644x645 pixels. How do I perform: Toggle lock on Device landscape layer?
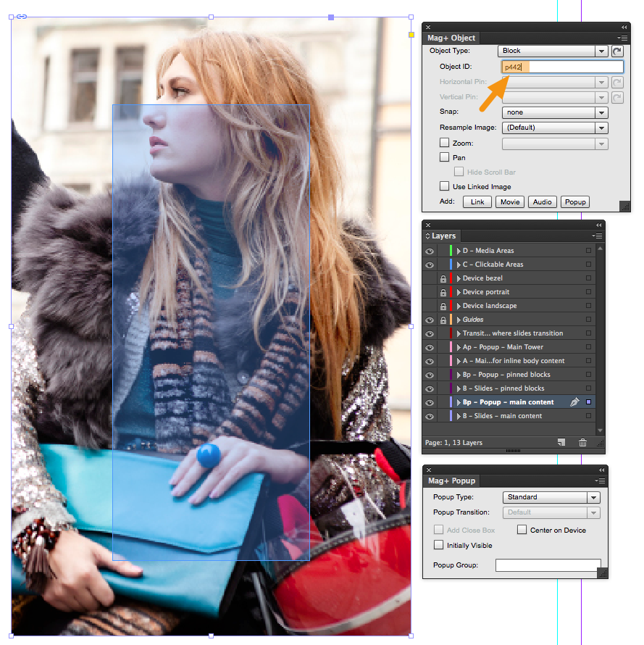coord(443,306)
